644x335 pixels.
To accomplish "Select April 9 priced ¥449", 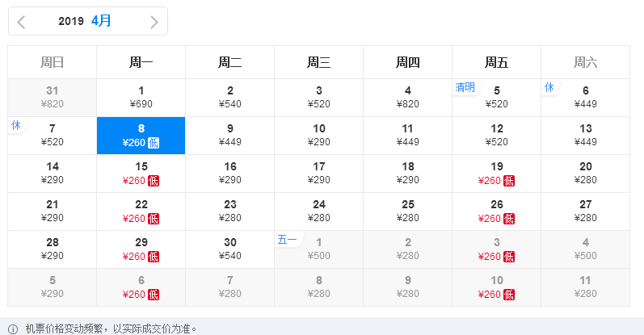I will tap(230, 136).
